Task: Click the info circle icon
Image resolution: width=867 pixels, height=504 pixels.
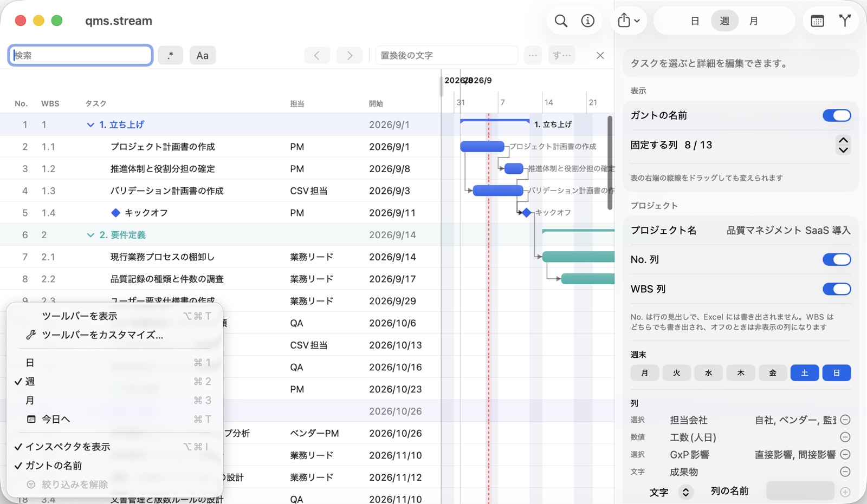Action: point(588,21)
